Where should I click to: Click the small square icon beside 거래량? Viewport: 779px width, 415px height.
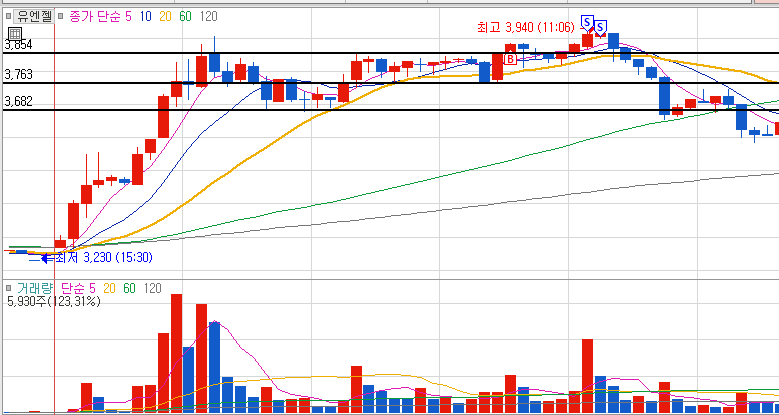[8, 288]
